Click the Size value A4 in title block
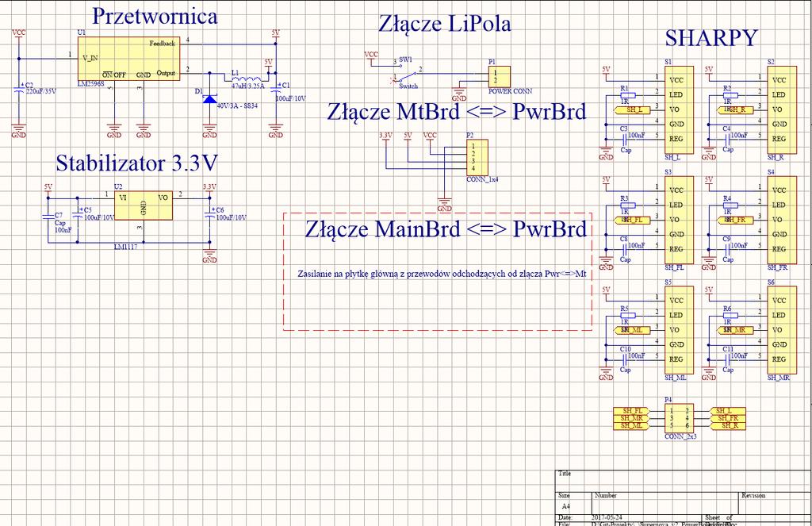The width and height of the screenshot is (812, 526). point(566,506)
